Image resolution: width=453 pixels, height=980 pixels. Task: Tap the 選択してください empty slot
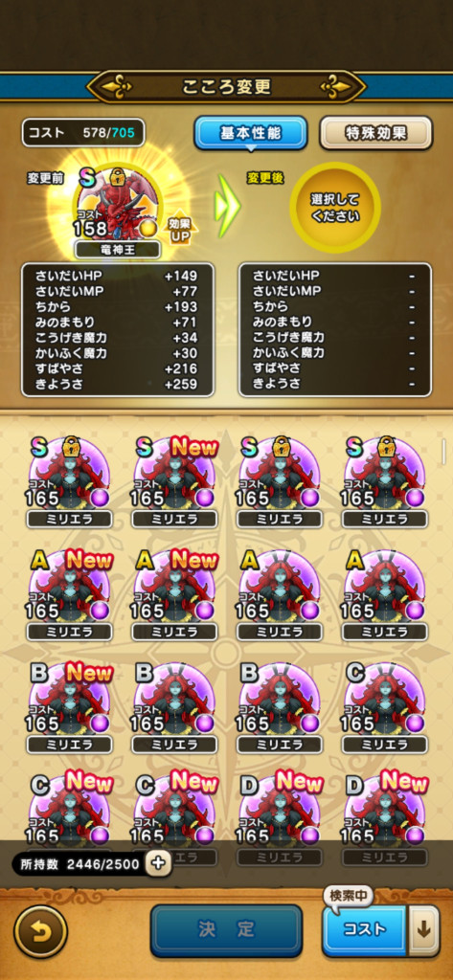[335, 208]
